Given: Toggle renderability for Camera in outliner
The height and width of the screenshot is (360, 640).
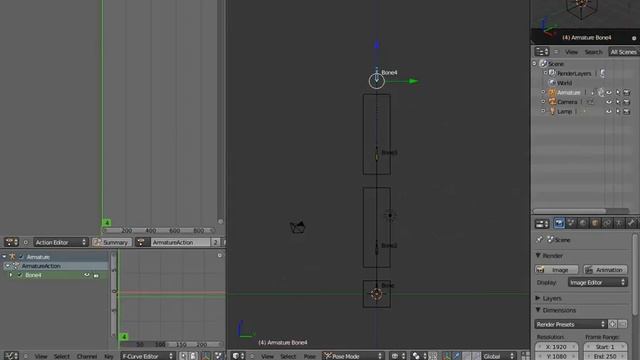Looking at the screenshot, I should click(627, 102).
